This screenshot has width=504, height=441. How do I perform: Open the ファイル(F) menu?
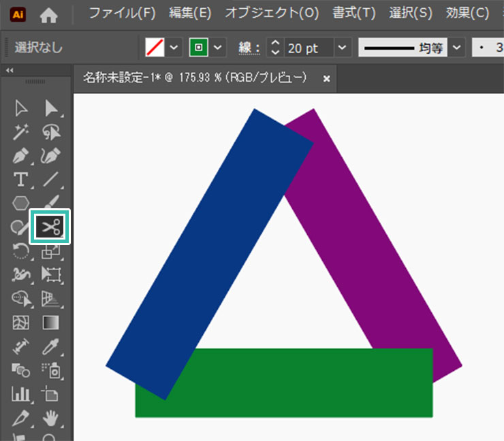coord(123,13)
